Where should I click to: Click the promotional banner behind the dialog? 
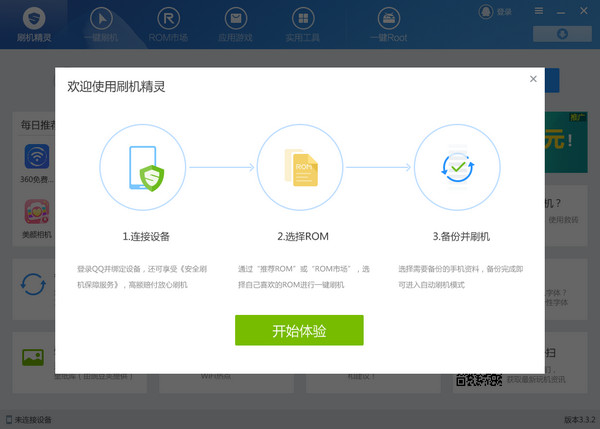pyautogui.click(x=566, y=142)
